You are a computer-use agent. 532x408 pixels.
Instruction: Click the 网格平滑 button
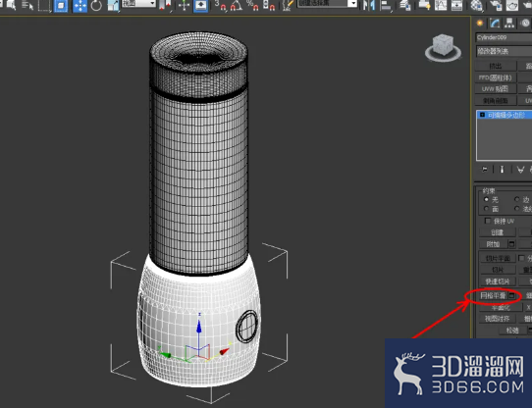[x=494, y=296]
